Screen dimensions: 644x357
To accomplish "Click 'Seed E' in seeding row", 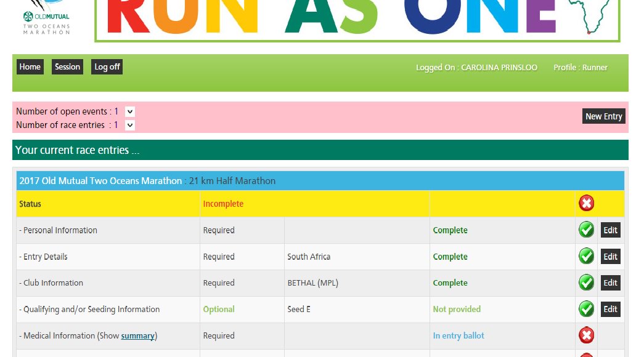I will (299, 310).
